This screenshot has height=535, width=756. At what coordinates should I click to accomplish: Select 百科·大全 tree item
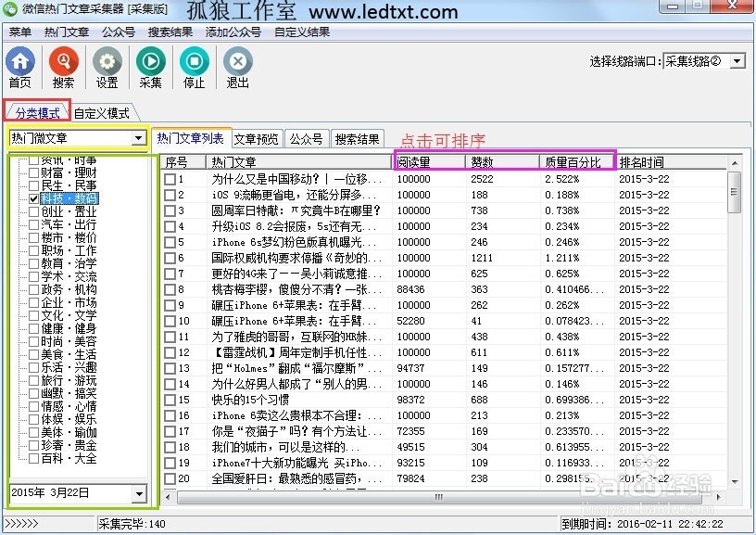pyautogui.click(x=69, y=458)
